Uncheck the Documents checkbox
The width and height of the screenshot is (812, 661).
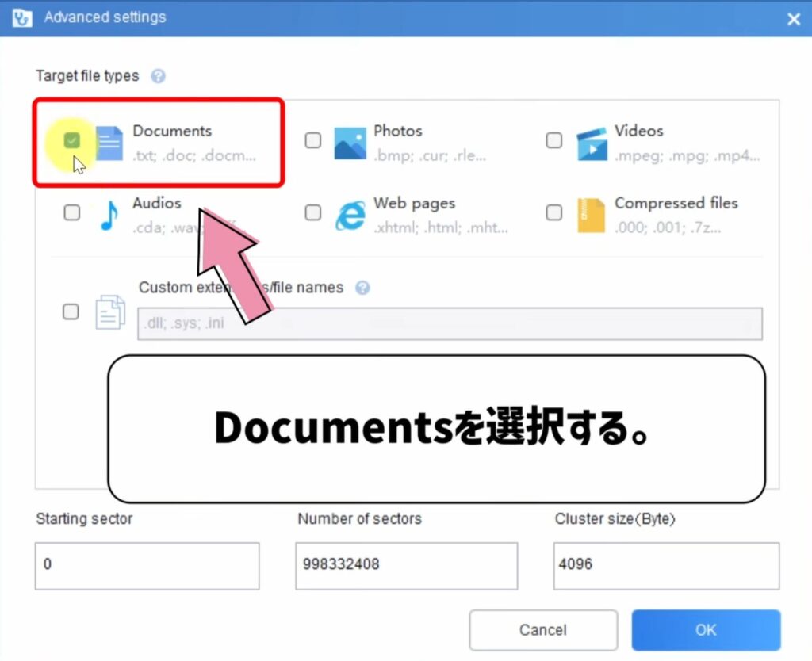tap(71, 139)
